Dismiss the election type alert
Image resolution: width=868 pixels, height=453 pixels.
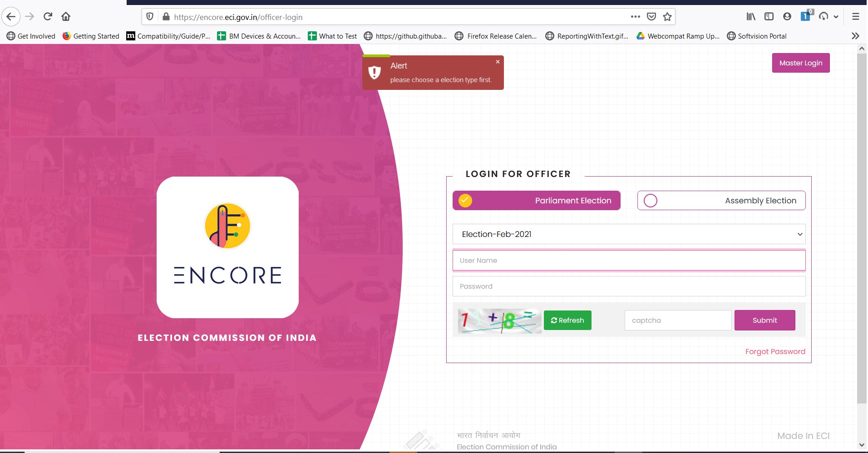(x=498, y=61)
